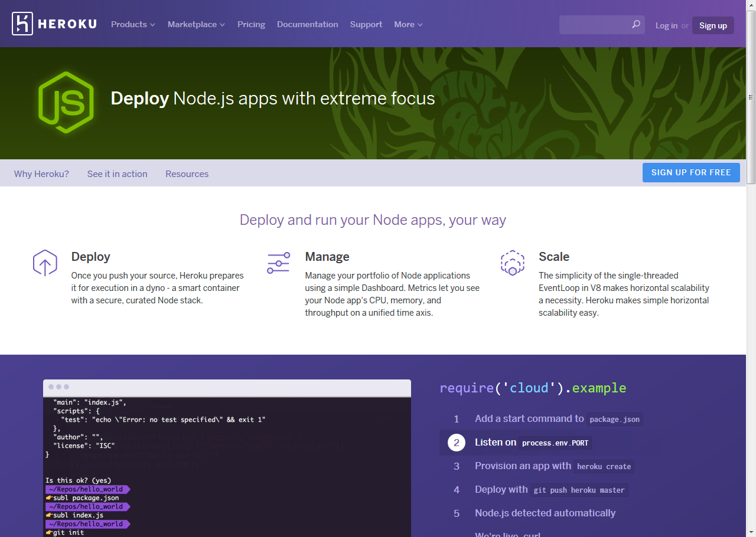Click package.json code label
This screenshot has height=537, width=756.
point(614,420)
